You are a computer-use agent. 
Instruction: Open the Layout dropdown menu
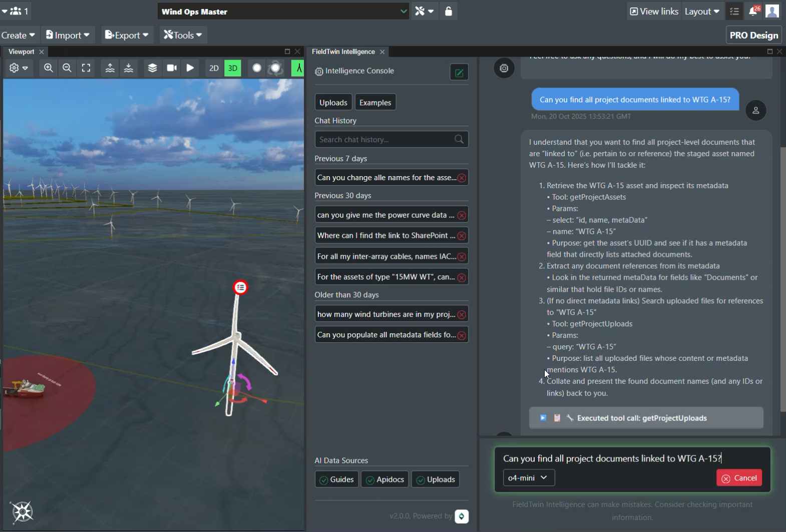(x=702, y=11)
